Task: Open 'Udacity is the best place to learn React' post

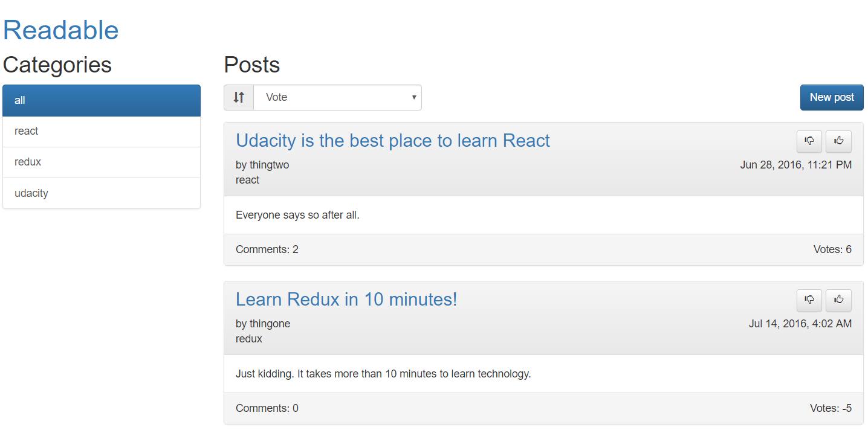Action: (x=393, y=141)
